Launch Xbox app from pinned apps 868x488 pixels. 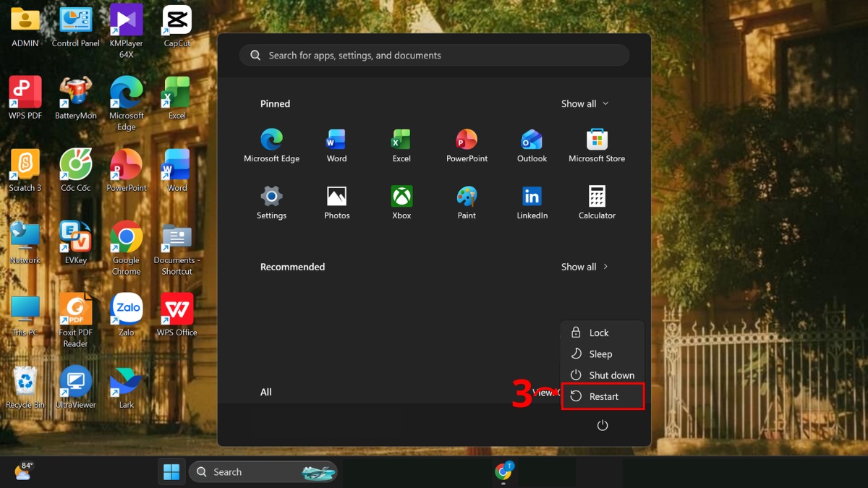click(x=401, y=202)
